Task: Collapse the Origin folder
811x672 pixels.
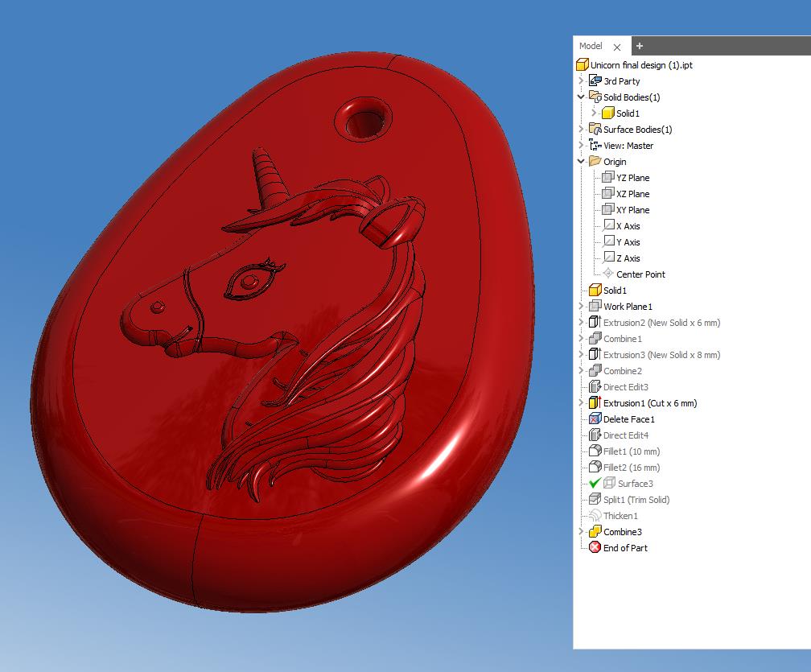Action: coord(581,162)
